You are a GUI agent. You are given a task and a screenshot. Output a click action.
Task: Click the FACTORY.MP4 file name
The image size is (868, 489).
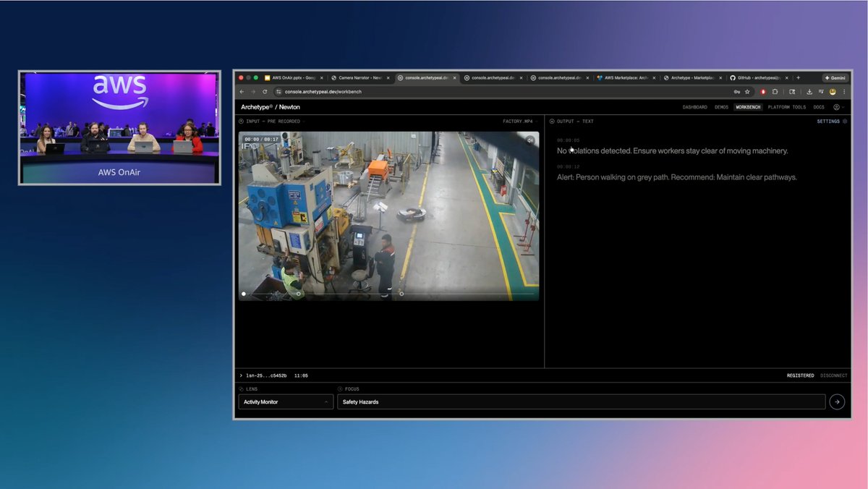(x=518, y=122)
